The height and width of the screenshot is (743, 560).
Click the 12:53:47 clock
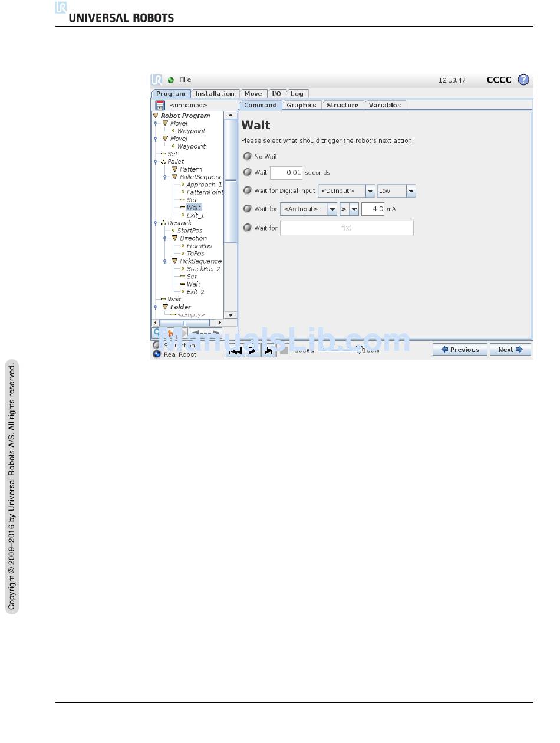click(x=452, y=80)
